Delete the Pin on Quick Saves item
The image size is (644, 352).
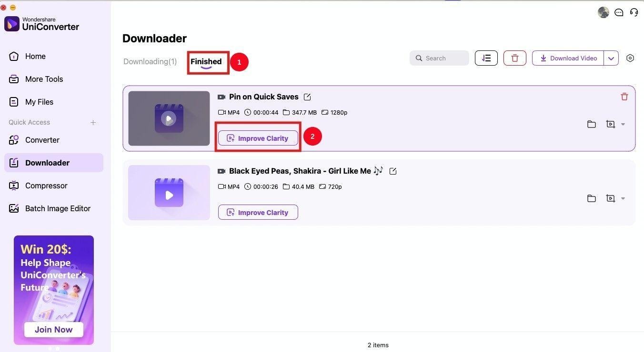click(x=624, y=97)
